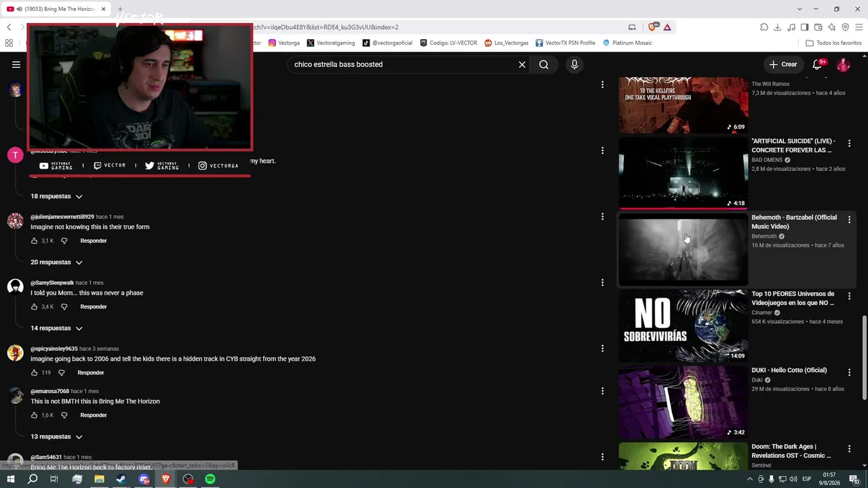Open the system volume control
Image resolution: width=868 pixels, height=488 pixels.
pos(793,479)
